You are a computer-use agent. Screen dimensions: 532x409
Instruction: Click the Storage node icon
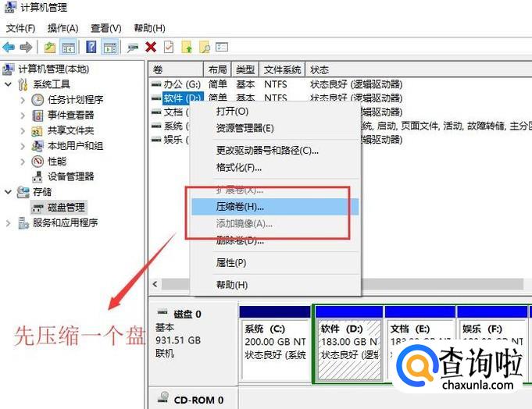23,192
